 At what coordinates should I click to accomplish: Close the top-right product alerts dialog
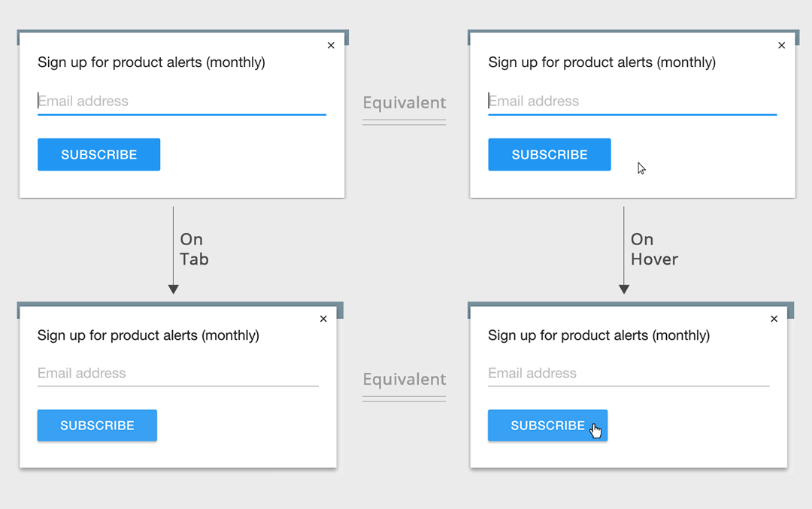pos(781,46)
